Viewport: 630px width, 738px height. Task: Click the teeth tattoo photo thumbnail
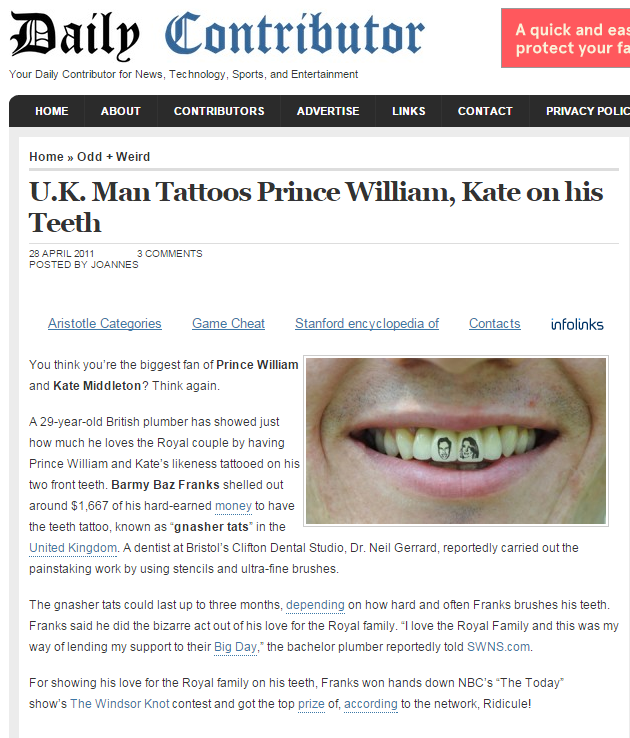tap(456, 441)
